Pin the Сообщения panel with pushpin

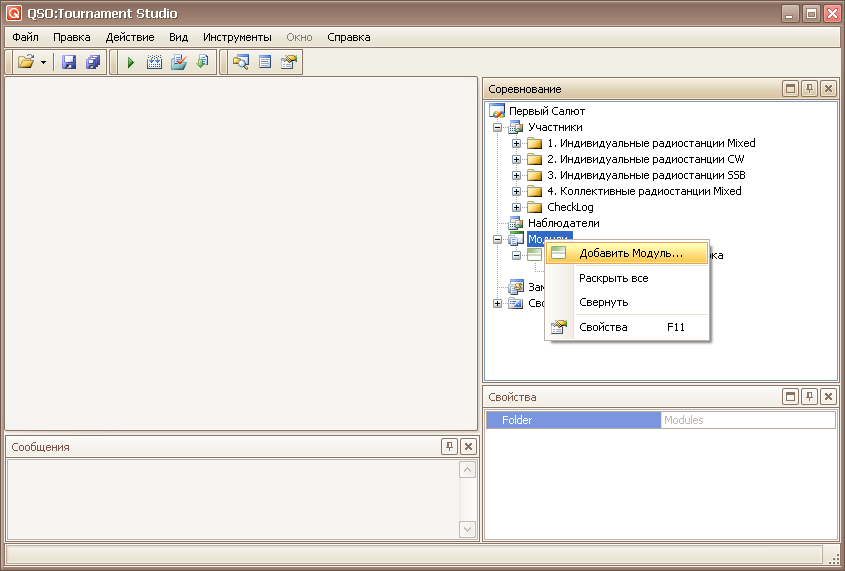point(450,447)
